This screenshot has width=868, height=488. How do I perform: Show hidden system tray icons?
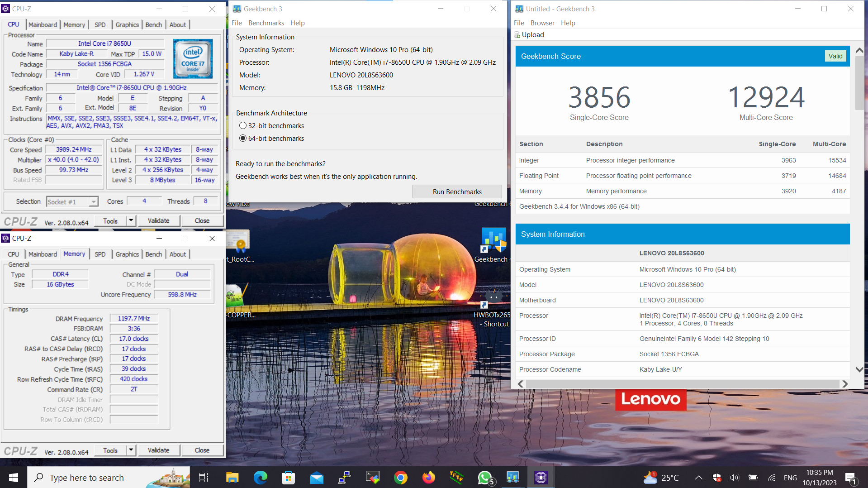[698, 478]
